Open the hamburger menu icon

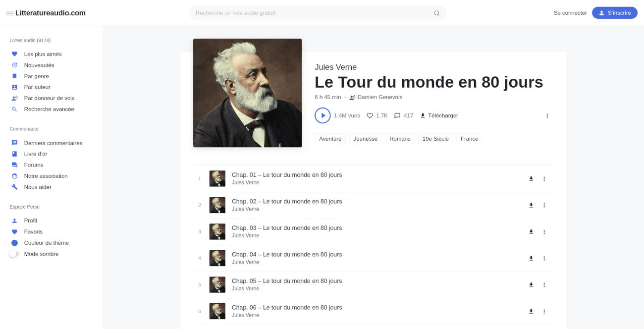(10, 13)
